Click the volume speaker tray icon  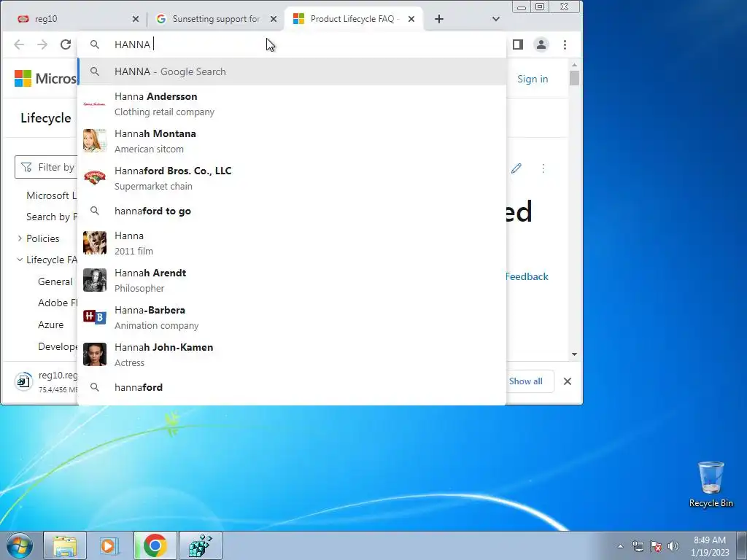click(673, 546)
